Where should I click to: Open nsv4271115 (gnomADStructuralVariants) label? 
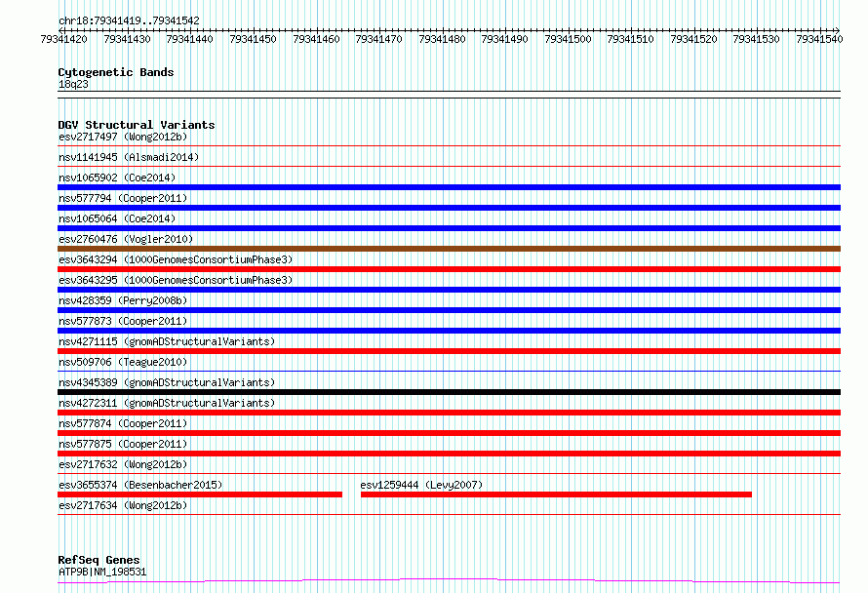167,341
